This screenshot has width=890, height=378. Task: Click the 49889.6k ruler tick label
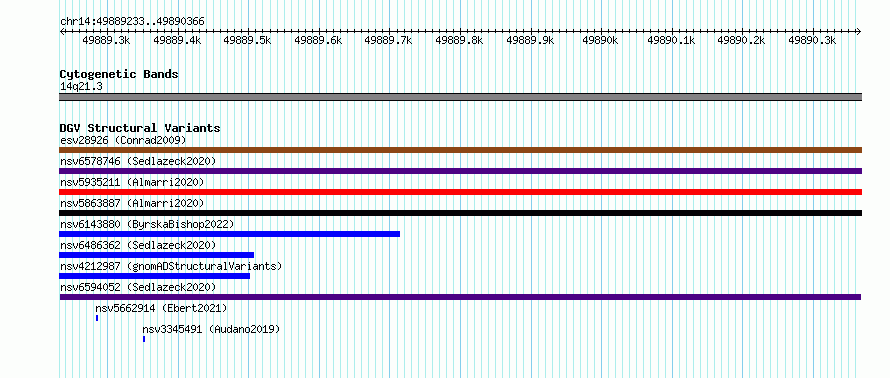[318, 40]
